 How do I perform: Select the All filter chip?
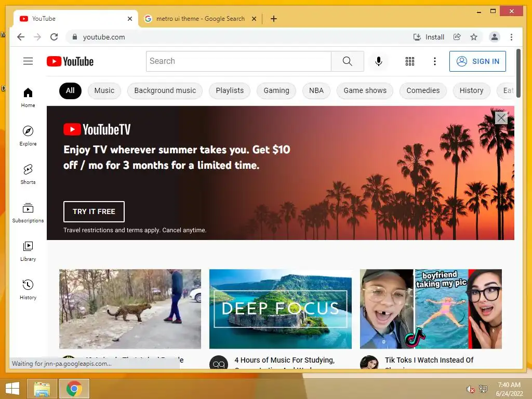pos(70,90)
